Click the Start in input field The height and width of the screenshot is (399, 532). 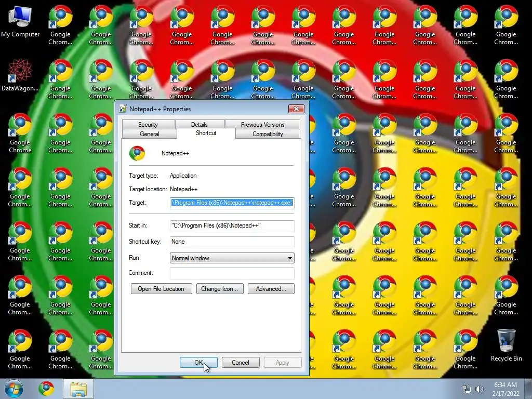[232, 225]
